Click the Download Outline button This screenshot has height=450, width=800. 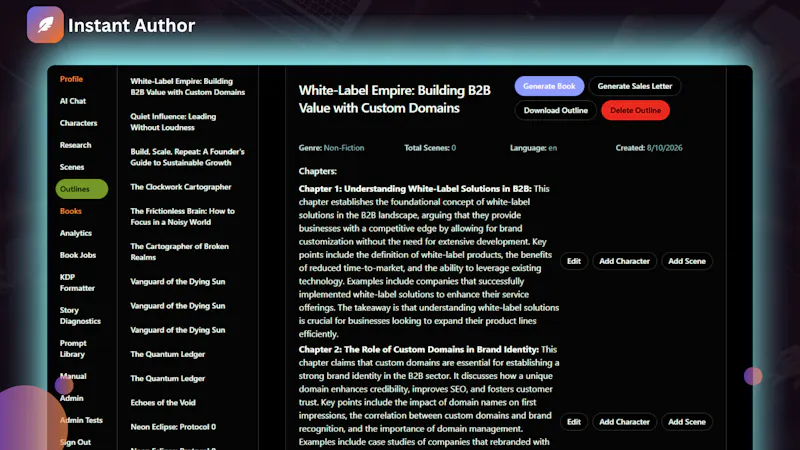tap(556, 110)
